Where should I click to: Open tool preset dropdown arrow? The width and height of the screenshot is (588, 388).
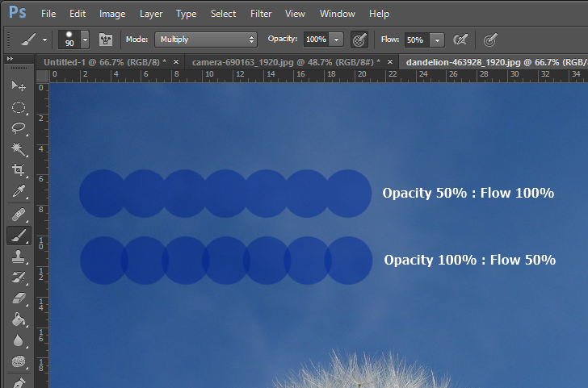pyautogui.click(x=44, y=40)
